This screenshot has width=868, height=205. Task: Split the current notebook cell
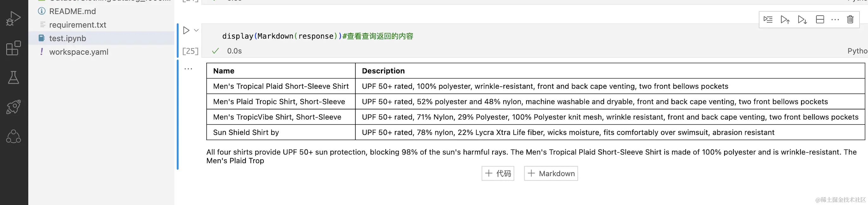tap(820, 20)
